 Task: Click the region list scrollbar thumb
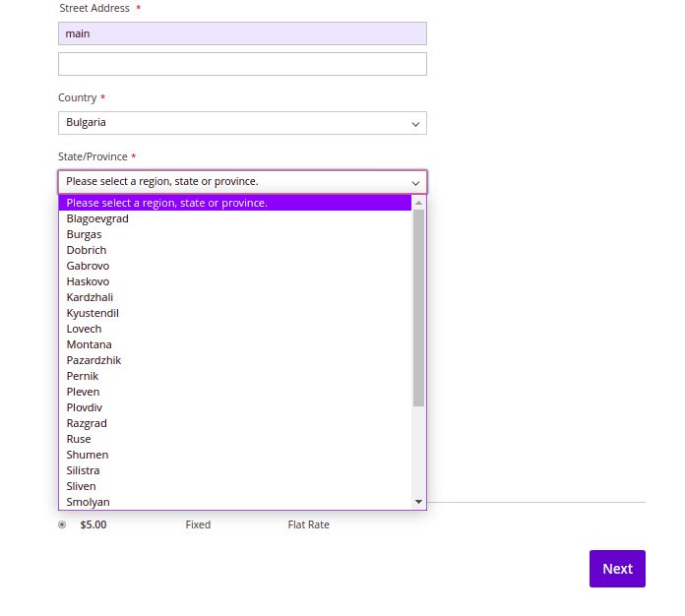click(x=418, y=308)
